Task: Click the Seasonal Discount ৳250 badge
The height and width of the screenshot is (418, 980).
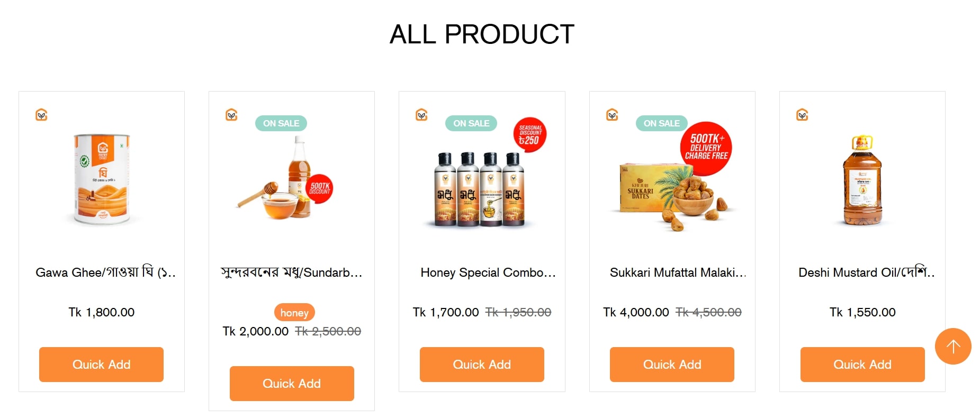Action: click(x=529, y=135)
